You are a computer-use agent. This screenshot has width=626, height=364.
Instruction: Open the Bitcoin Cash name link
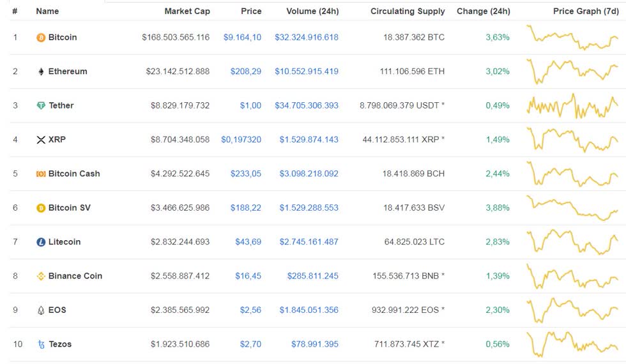tap(74, 174)
